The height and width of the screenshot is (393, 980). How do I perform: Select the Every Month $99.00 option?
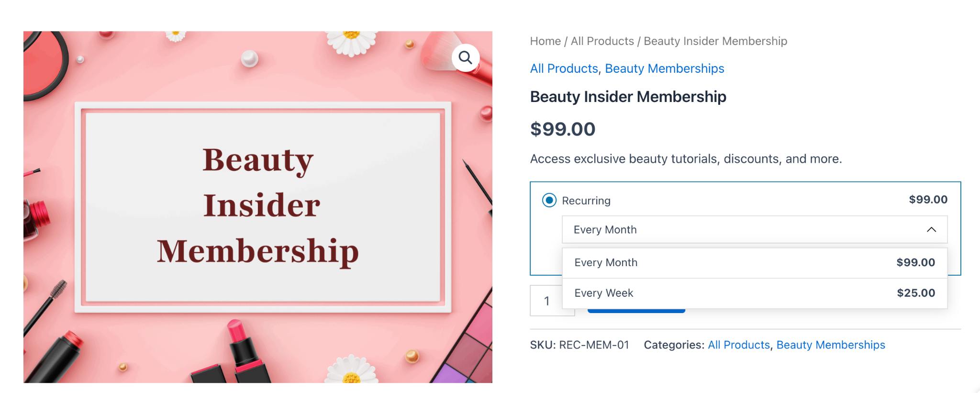point(754,262)
